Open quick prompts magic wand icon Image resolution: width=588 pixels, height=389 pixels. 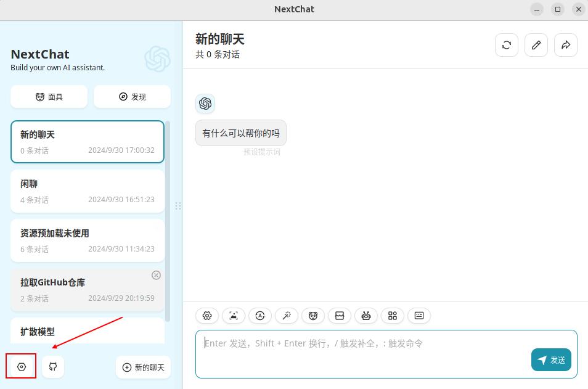click(x=287, y=316)
